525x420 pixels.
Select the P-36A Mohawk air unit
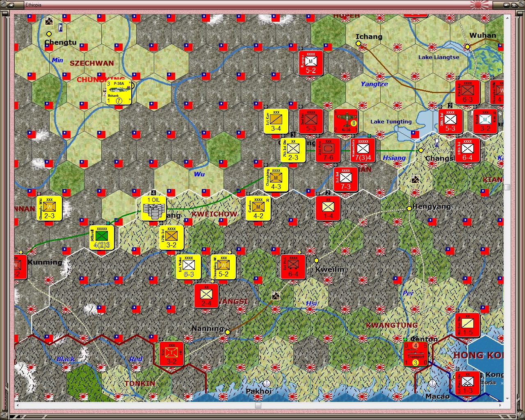pyautogui.click(x=119, y=92)
